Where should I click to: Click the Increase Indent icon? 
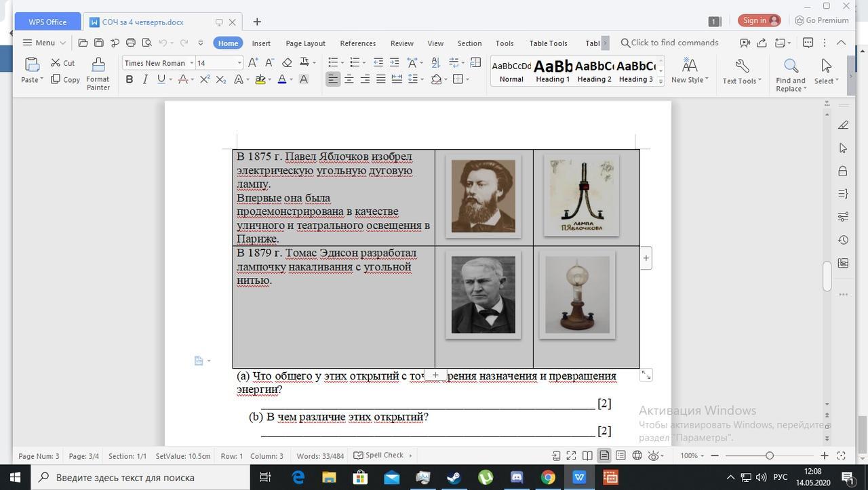pos(394,62)
